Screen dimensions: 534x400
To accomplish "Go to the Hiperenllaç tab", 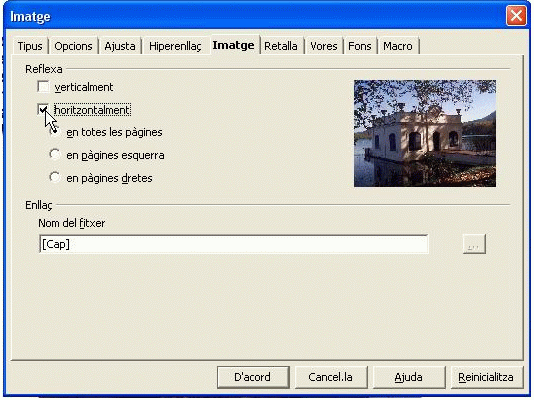I will pos(175,46).
